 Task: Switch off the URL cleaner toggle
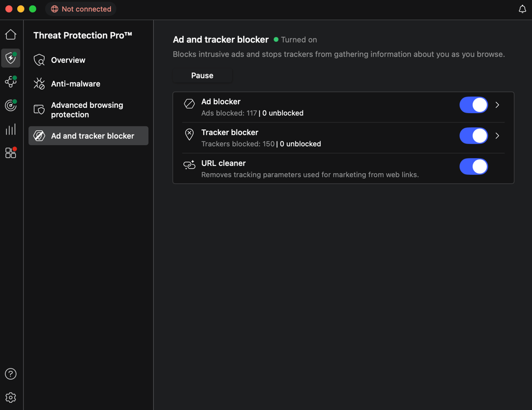(474, 167)
